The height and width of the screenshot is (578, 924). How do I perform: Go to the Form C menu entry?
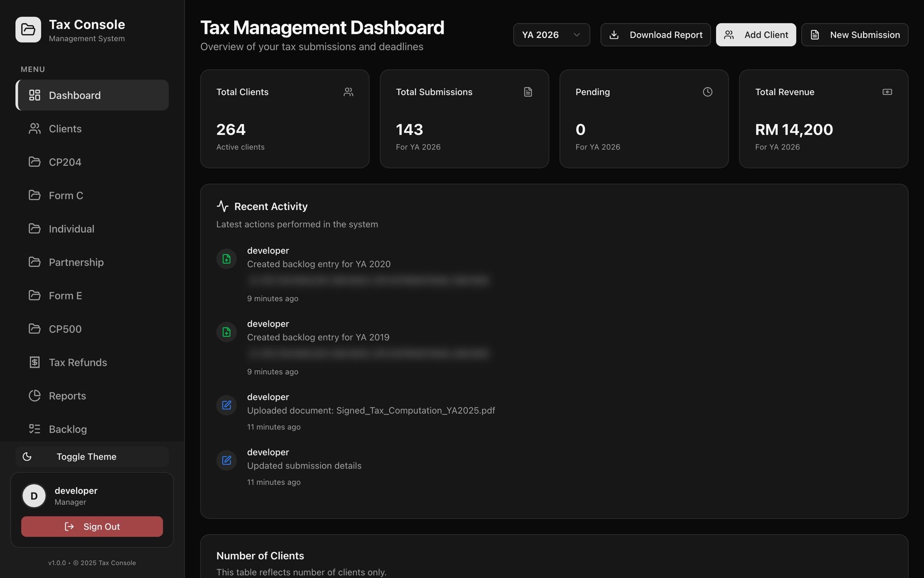click(92, 195)
